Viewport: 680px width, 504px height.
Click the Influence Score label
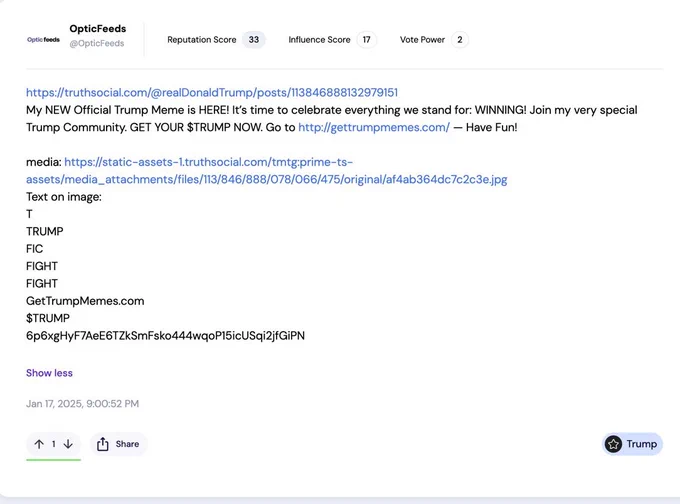[319, 39]
